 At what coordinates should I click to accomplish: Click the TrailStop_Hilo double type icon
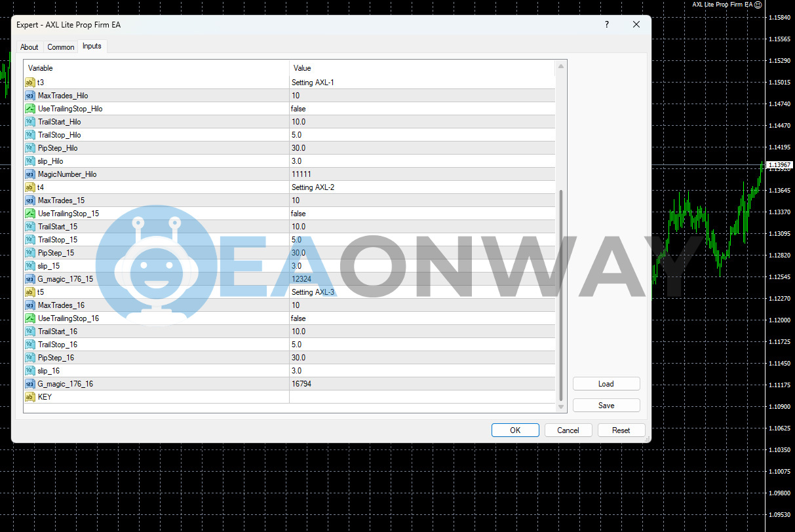pos(29,135)
